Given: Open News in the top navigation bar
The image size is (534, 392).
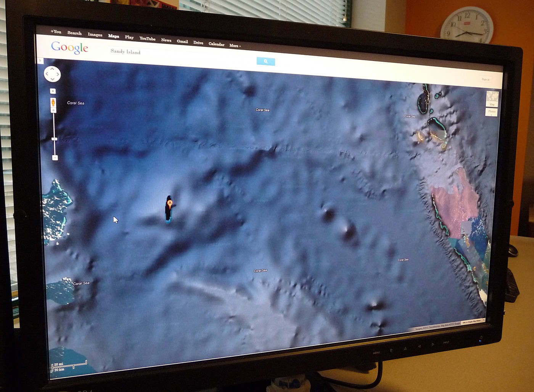Looking at the screenshot, I should point(166,40).
